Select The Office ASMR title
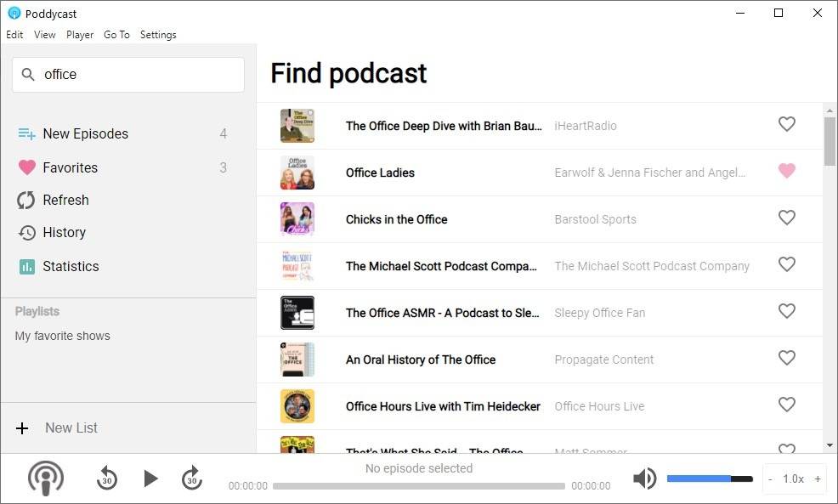838x504 pixels. click(x=442, y=313)
